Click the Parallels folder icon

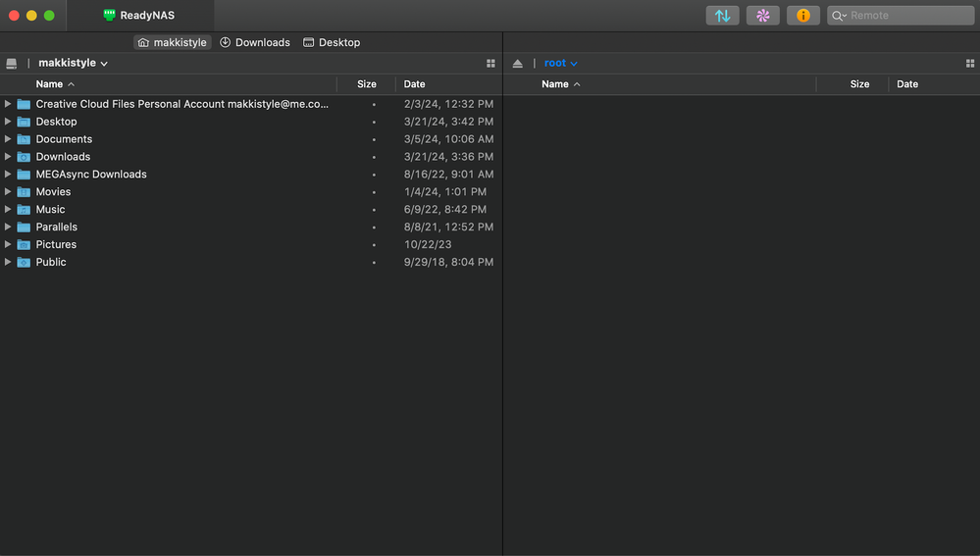pos(24,227)
